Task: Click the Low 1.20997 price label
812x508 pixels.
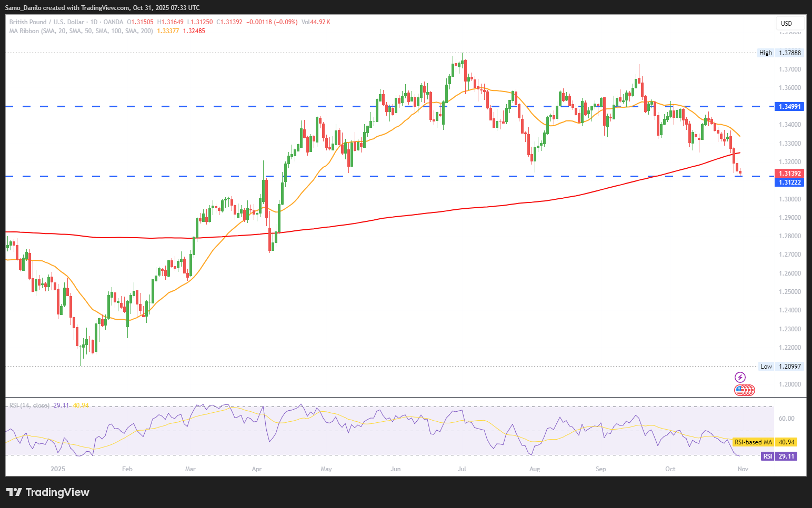Action: 780,367
